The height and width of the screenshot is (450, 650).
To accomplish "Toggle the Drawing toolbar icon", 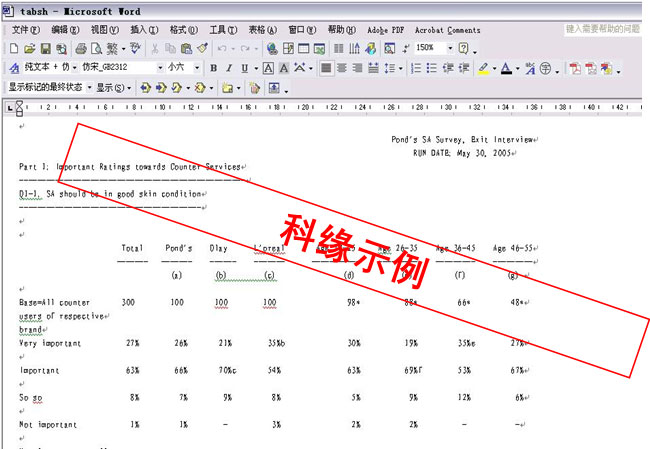I will 371,48.
